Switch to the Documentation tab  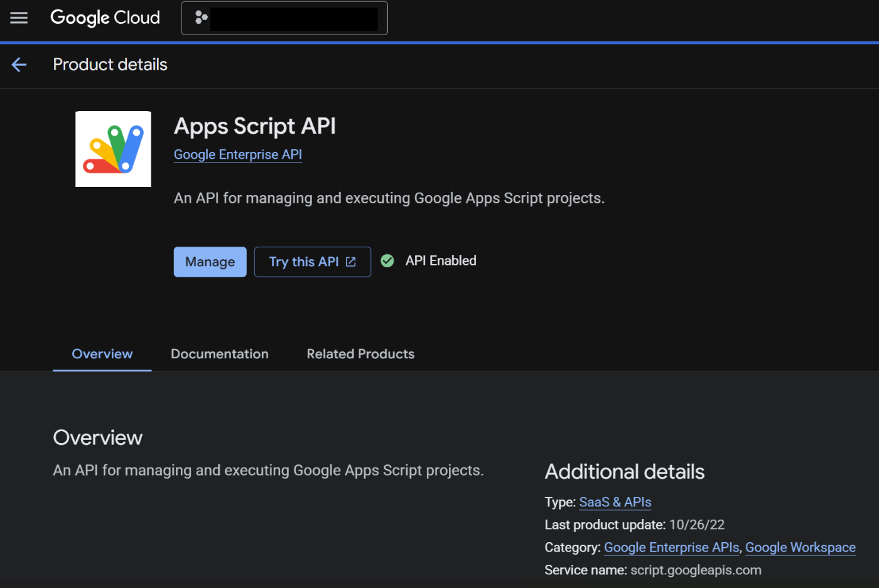[x=220, y=354]
